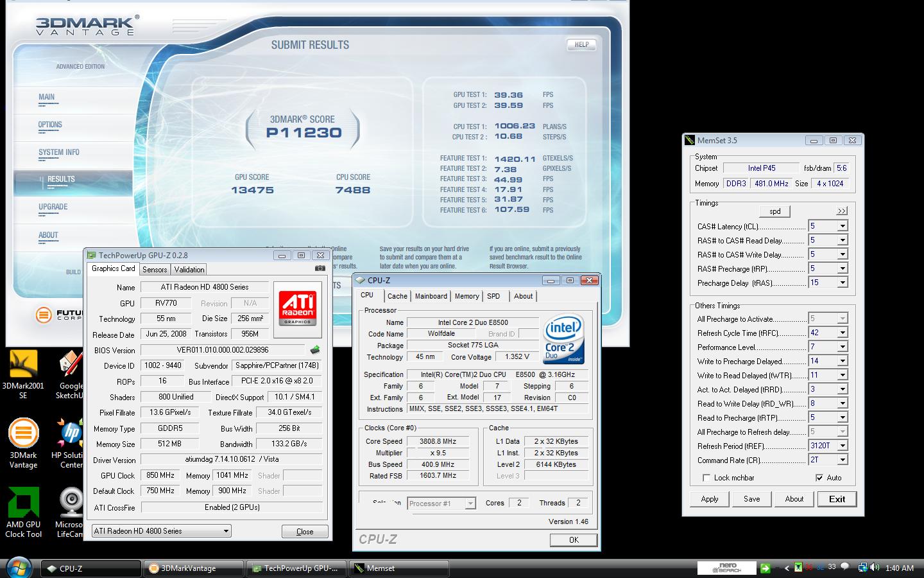The height and width of the screenshot is (578, 924).
Task: Enable Lock mchbar checkbox in MemSet
Action: click(706, 478)
